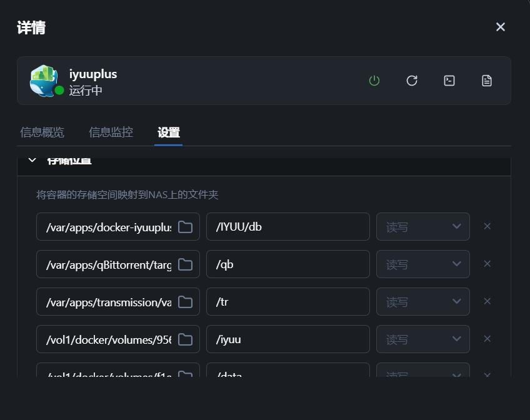Open the container terminal icon
530x420 pixels.
click(x=449, y=81)
